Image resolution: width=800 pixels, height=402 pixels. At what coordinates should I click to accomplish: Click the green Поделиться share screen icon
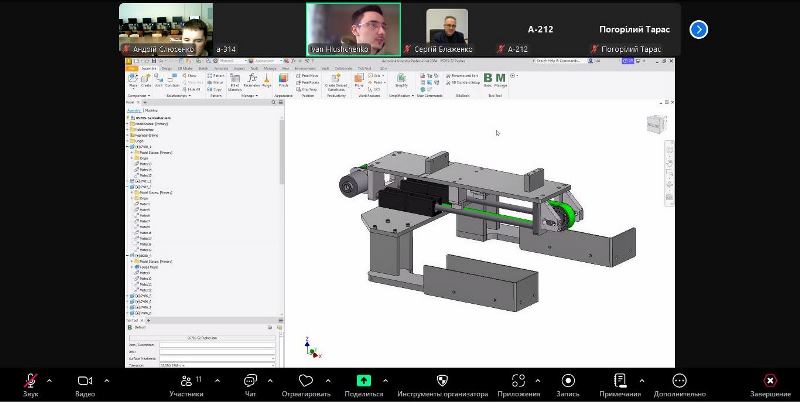(364, 381)
